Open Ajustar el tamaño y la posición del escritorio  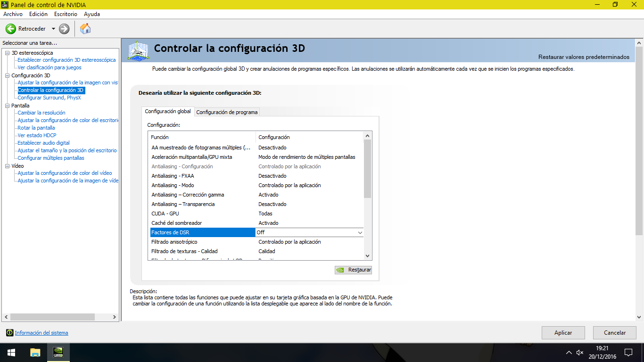(x=67, y=150)
